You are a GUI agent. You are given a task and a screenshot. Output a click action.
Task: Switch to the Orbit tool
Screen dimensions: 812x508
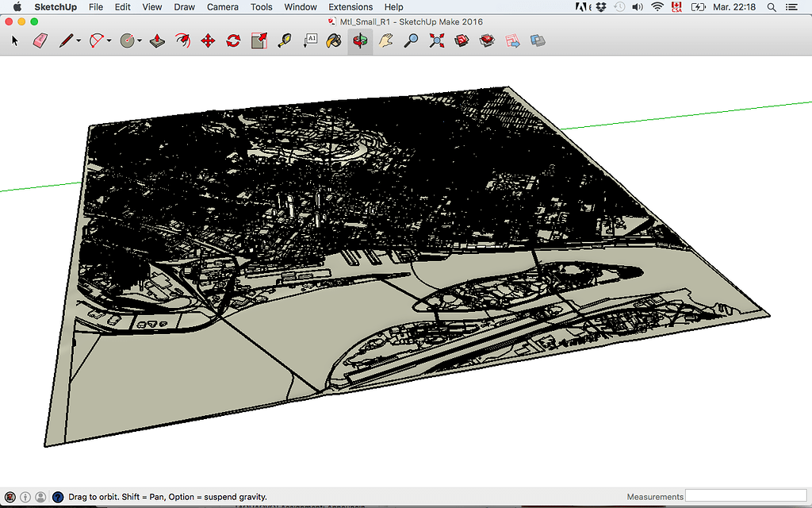(x=360, y=40)
